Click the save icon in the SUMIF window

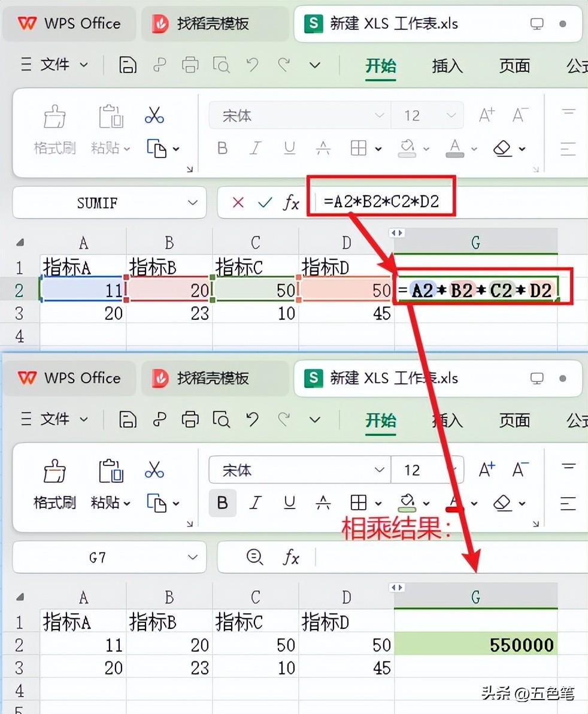(x=128, y=65)
